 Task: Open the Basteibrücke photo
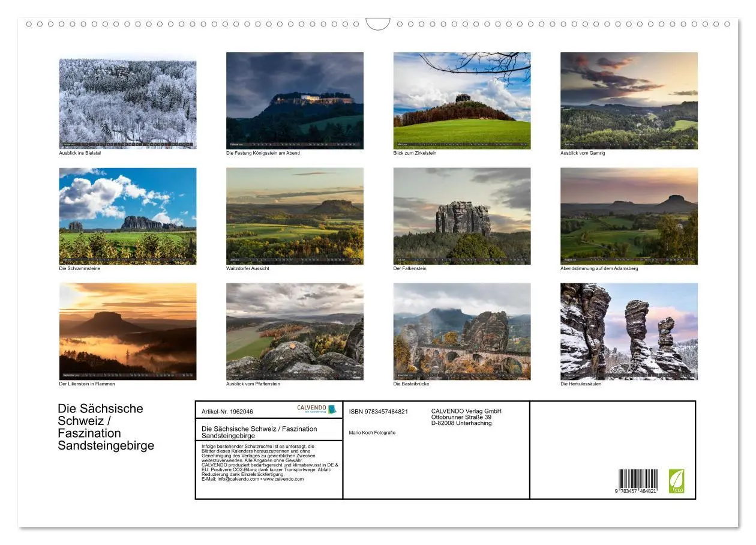click(462, 331)
